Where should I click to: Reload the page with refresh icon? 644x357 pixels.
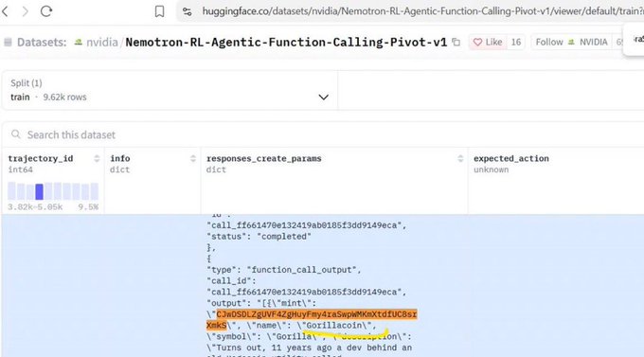pyautogui.click(x=46, y=11)
